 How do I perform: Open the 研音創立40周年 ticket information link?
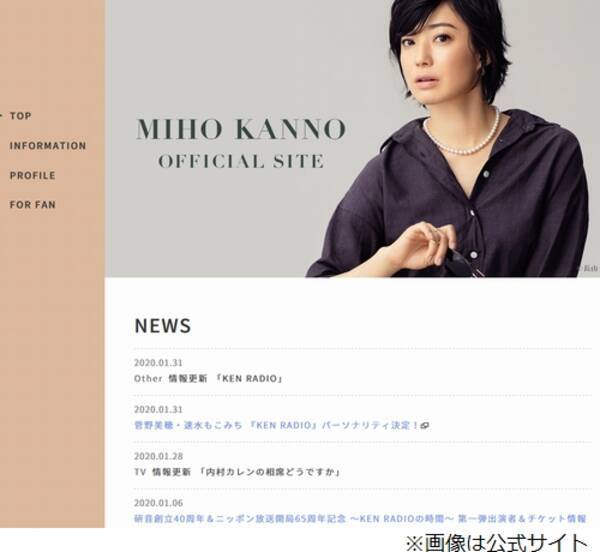click(x=360, y=519)
